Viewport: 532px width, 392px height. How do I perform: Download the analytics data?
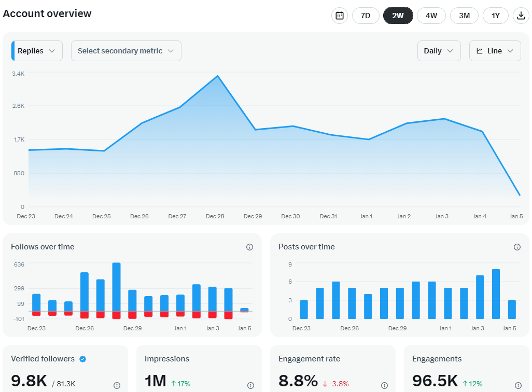(x=521, y=16)
